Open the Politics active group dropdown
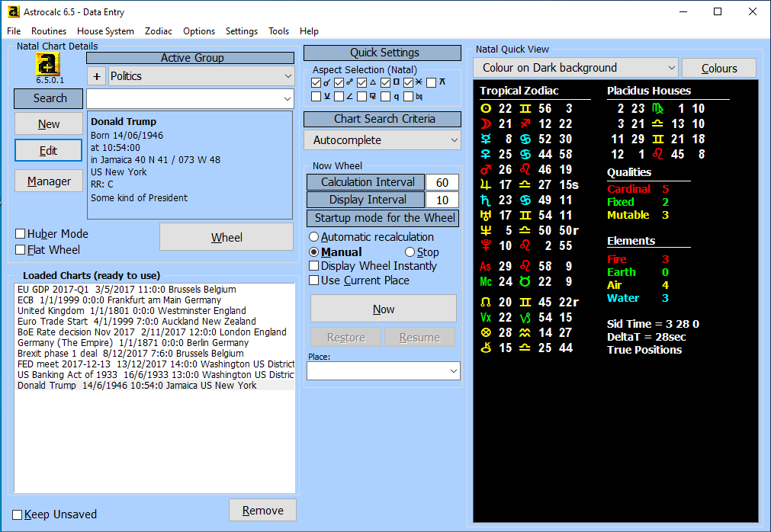The width and height of the screenshot is (771, 532). point(201,76)
